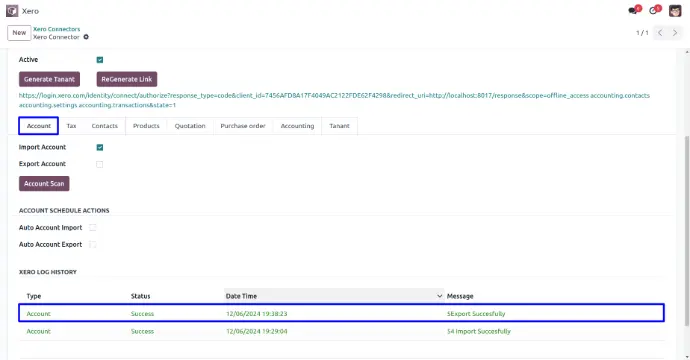Viewport: 690px width, 360px height.
Task: Enable the Export Account checkbox
Action: 100,164
